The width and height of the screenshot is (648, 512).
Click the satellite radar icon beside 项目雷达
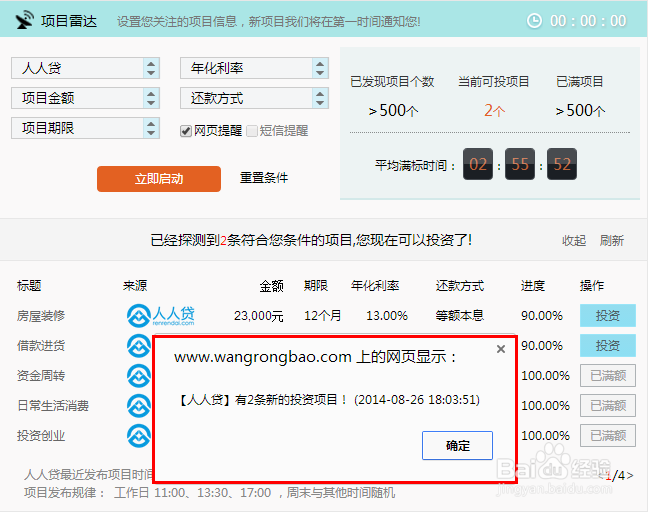pyautogui.click(x=24, y=20)
